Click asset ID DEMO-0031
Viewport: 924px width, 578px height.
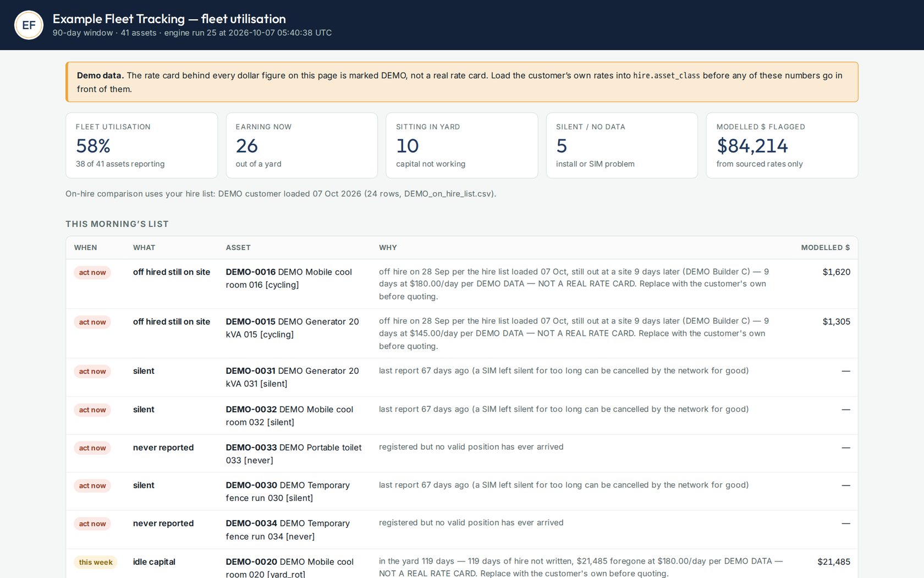(x=251, y=371)
